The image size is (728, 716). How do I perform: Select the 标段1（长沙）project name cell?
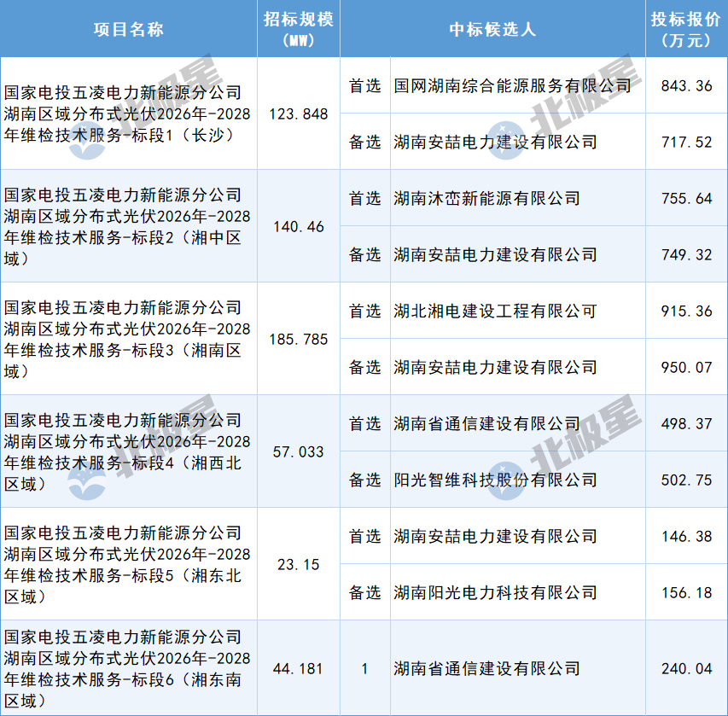[129, 114]
